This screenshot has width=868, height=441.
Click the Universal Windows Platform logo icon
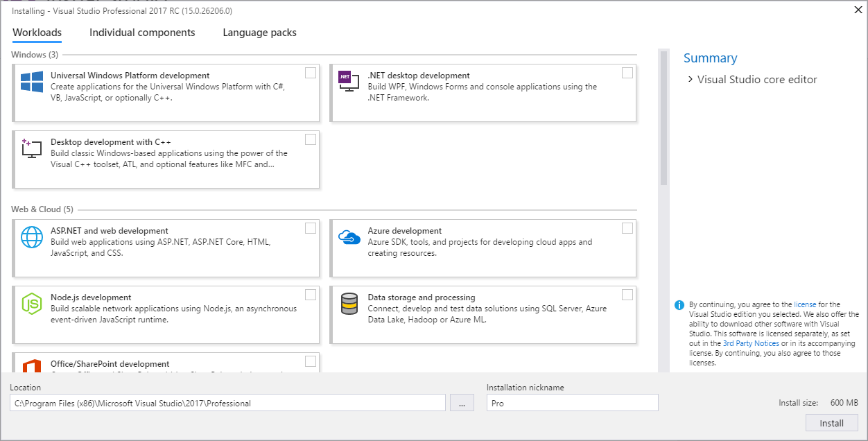32,82
